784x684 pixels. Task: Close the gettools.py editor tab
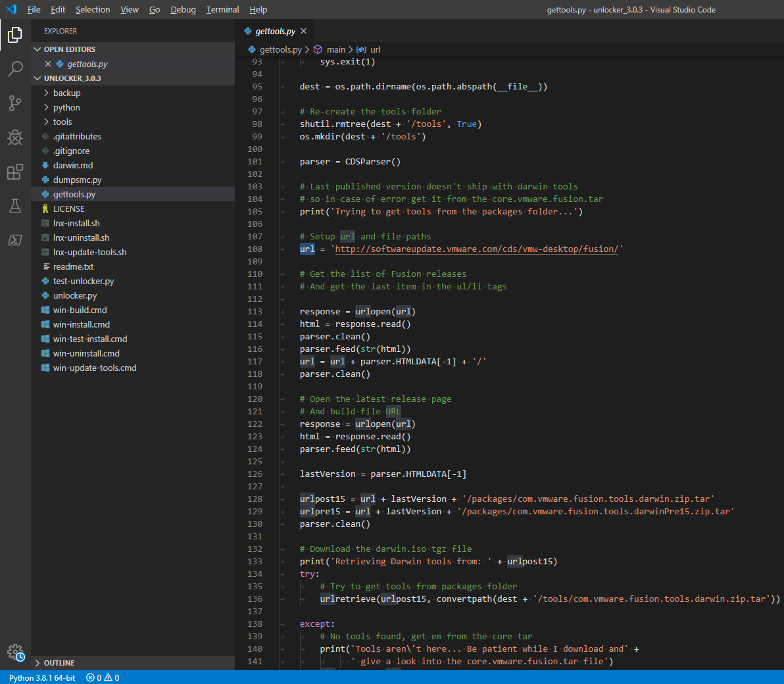pyautogui.click(x=303, y=31)
